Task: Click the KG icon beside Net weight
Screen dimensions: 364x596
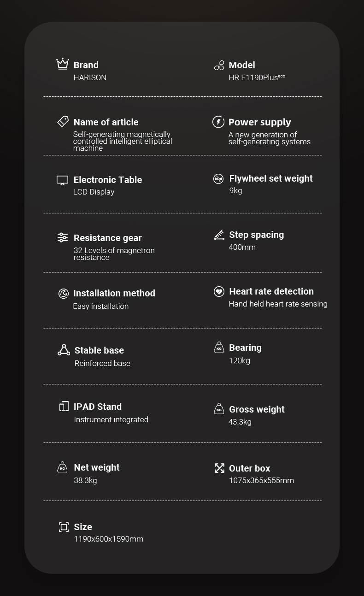Action: pos(62,467)
